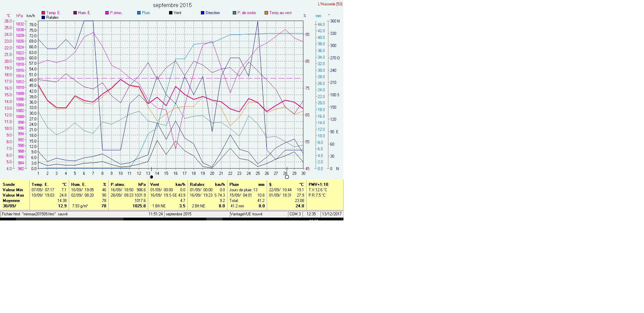Select the "Temp au vent" legend label
Screen dimensions: 644x313
pos(280,13)
